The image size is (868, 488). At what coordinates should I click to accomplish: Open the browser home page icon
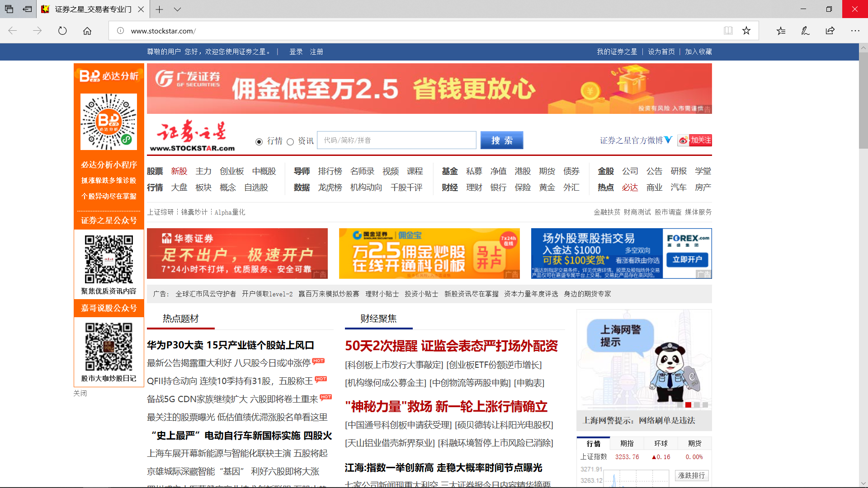coord(87,31)
